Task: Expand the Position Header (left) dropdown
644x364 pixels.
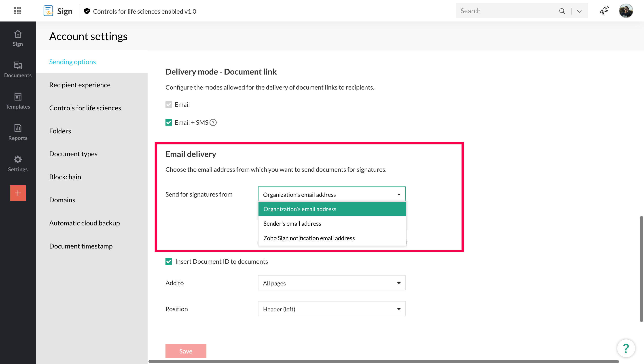Action: [x=331, y=309]
